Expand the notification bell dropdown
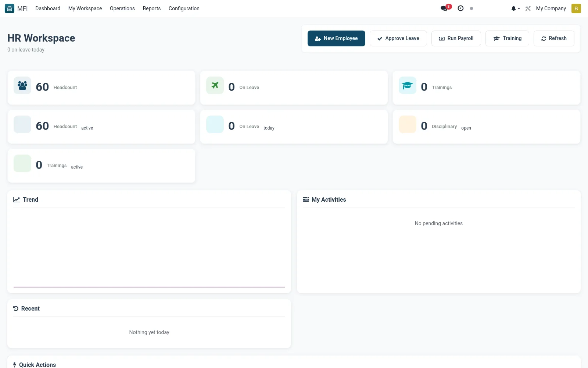588x368 pixels. [x=515, y=8]
